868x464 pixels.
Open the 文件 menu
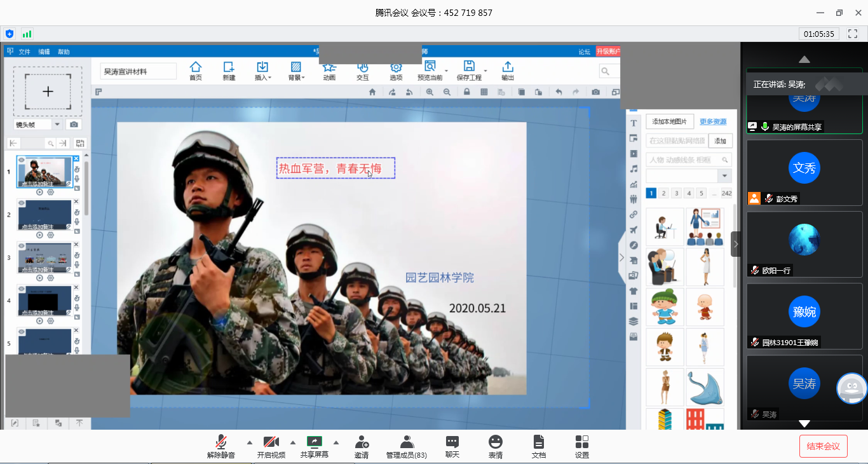[24, 52]
